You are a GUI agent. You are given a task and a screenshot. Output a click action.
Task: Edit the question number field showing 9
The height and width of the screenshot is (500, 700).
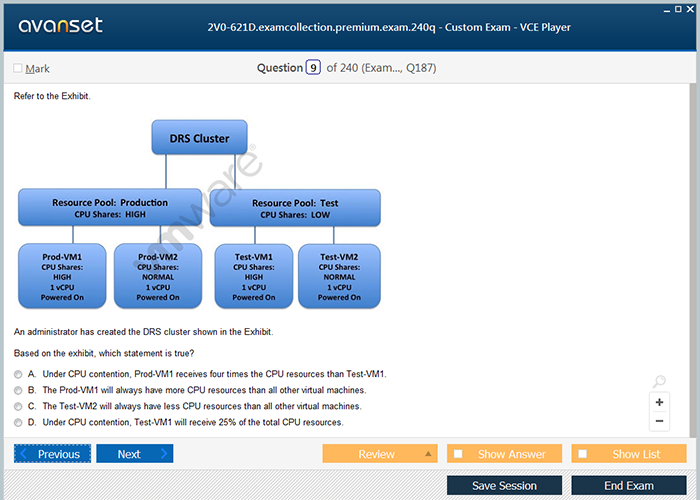tap(313, 67)
